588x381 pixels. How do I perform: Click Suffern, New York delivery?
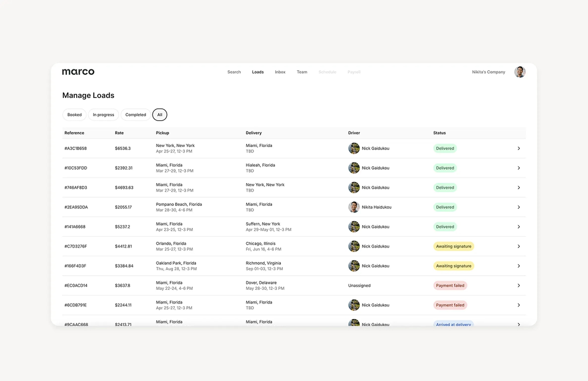tap(263, 224)
